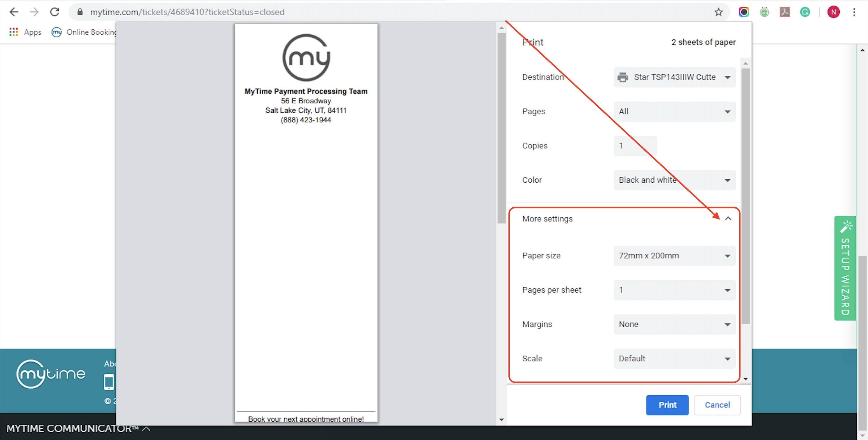Click the Setup Wizard side tab
The height and width of the screenshot is (440, 868).
(845, 268)
